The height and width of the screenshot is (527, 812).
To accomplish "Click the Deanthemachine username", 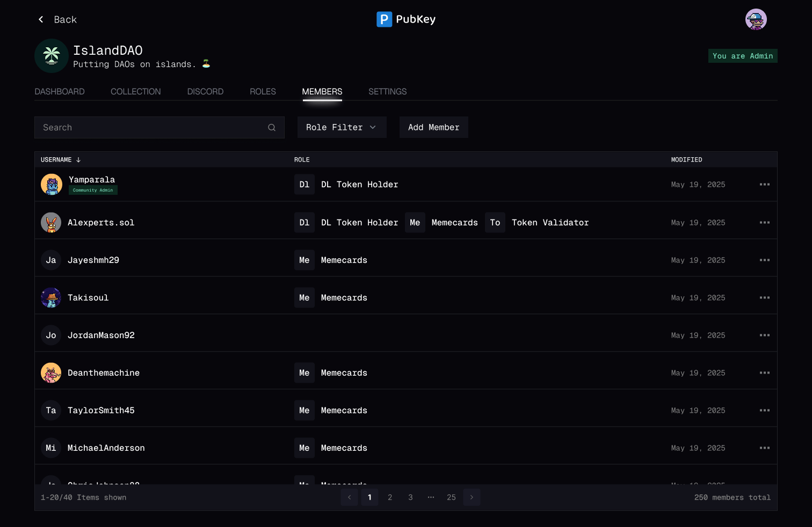I will pos(104,373).
